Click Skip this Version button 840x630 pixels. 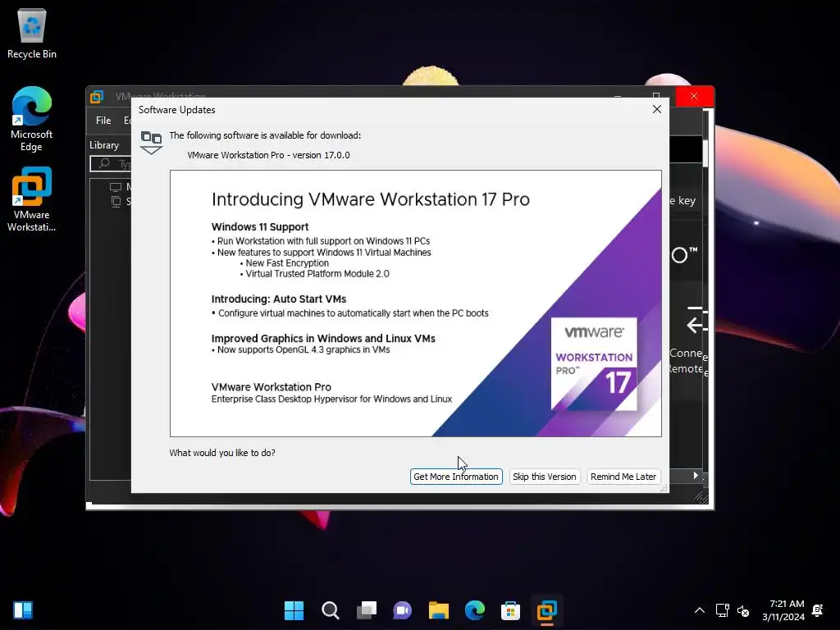point(545,477)
